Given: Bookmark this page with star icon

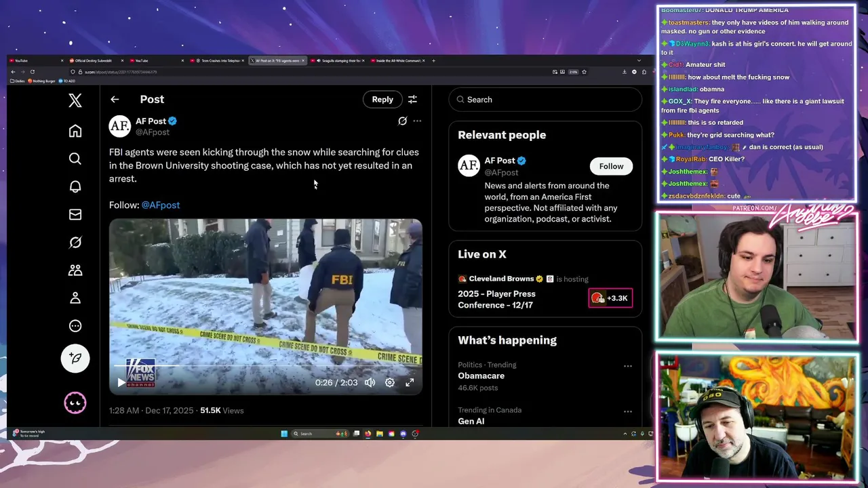Looking at the screenshot, I should [584, 72].
